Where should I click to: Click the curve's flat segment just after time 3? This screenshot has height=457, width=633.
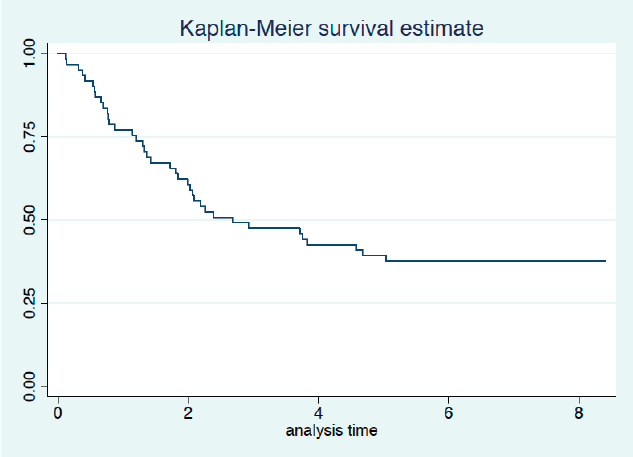coord(270,228)
